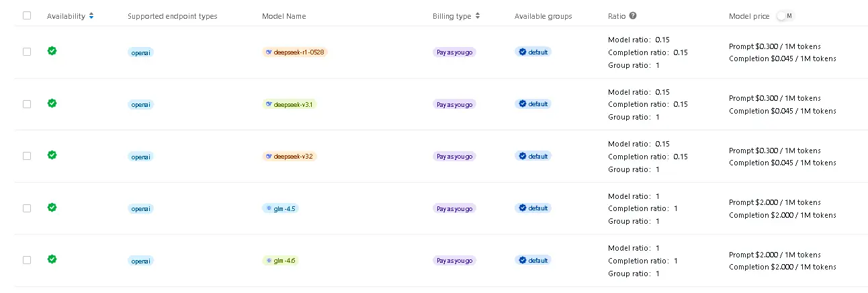
Task: Click the Available groups column header
Action: pos(544,16)
